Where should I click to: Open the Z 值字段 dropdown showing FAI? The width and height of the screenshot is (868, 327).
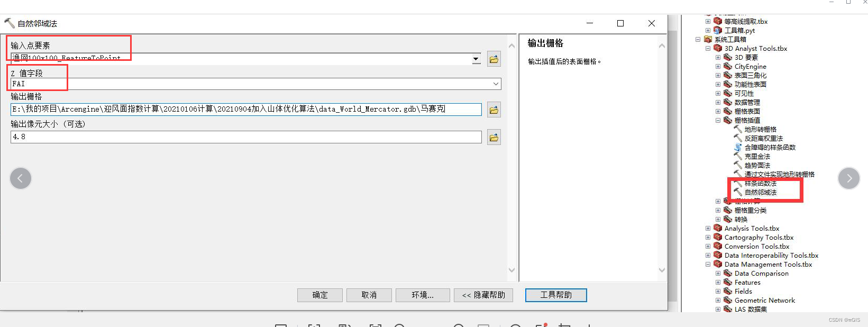tap(496, 84)
